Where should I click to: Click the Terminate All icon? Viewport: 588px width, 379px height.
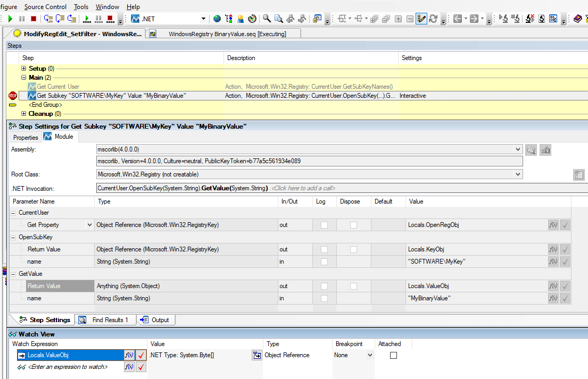click(111, 19)
